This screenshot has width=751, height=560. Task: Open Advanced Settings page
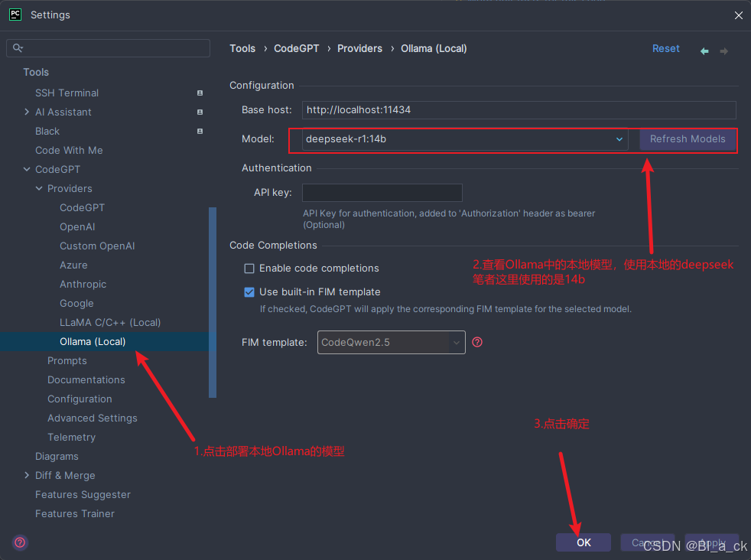pos(93,418)
